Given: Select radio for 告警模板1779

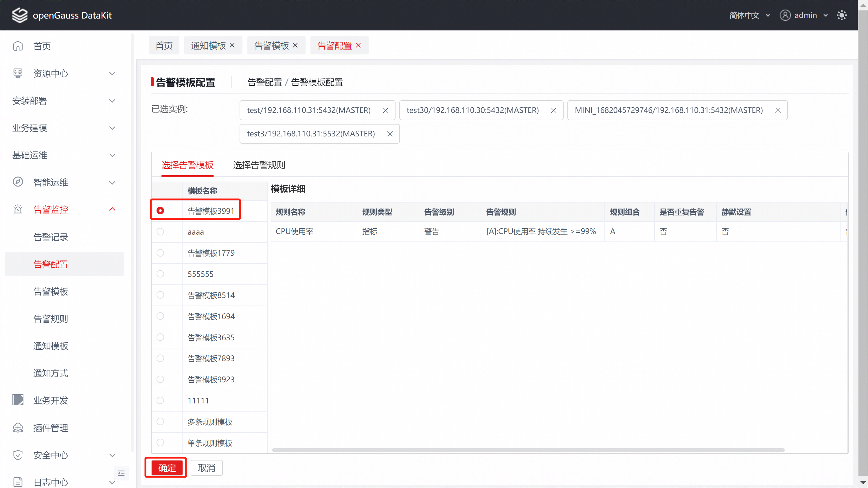Looking at the screenshot, I should pyautogui.click(x=160, y=253).
